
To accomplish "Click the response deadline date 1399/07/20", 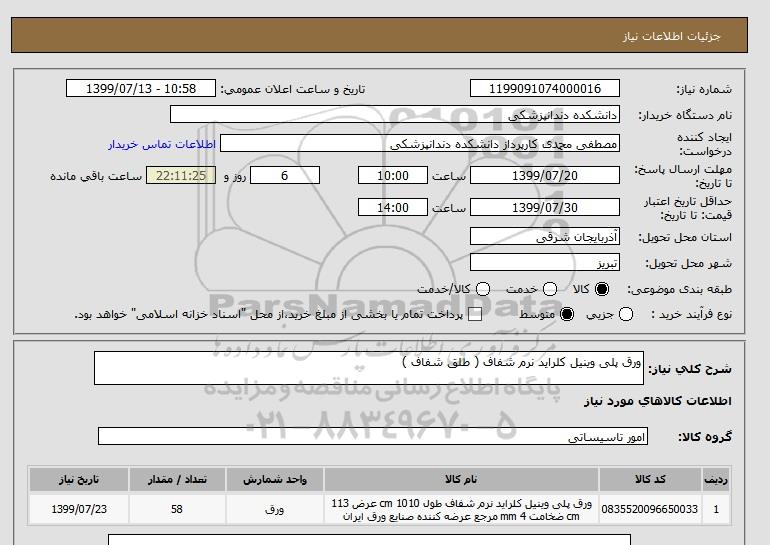I will [545, 175].
